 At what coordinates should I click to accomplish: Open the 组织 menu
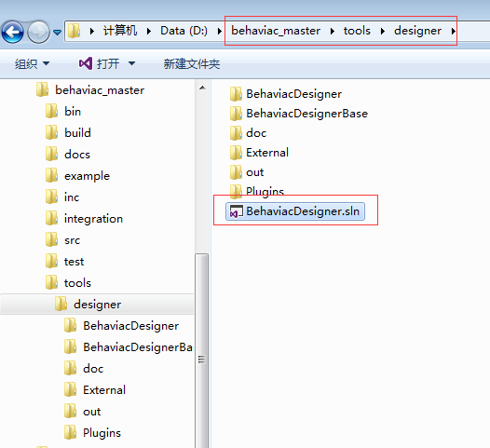(x=32, y=63)
